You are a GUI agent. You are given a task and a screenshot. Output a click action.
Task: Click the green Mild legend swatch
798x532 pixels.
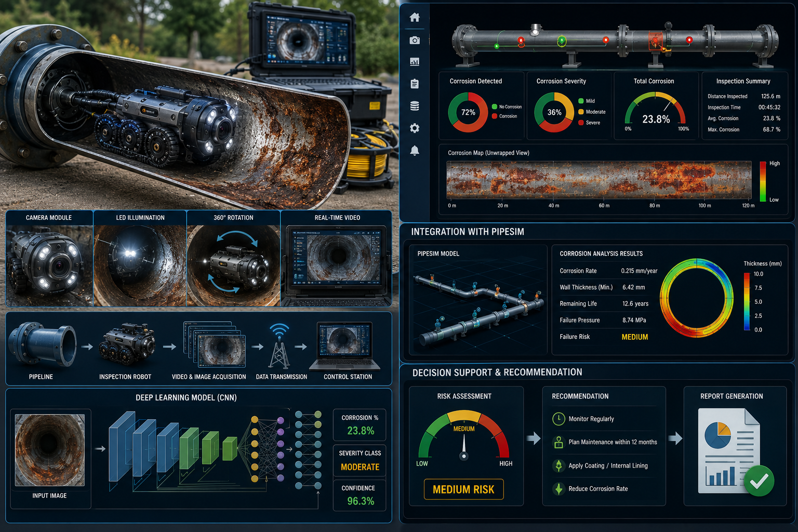[581, 101]
